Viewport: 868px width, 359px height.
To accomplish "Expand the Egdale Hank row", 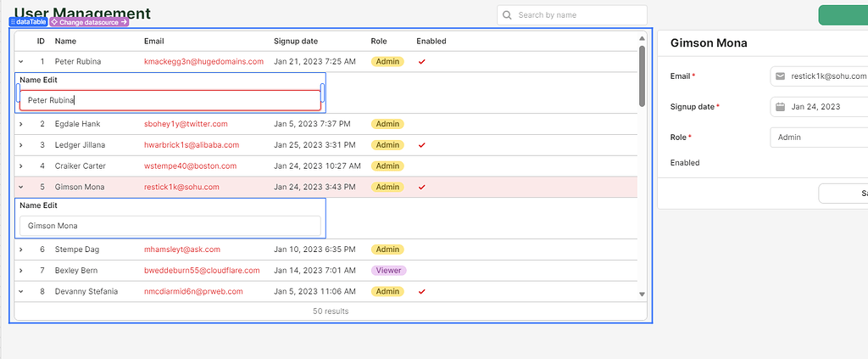I will pyautogui.click(x=21, y=124).
